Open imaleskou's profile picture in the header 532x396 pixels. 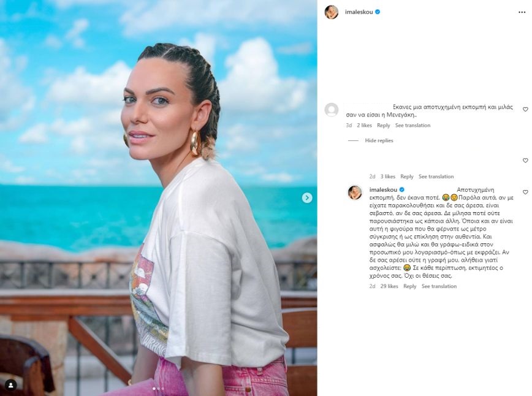(332, 12)
